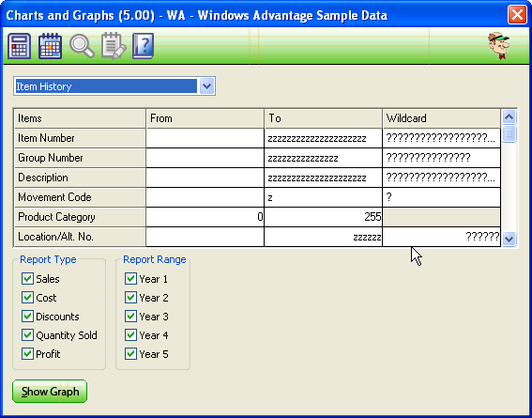This screenshot has height=418, width=532.
Task: Click the Items column header
Action: point(80,118)
